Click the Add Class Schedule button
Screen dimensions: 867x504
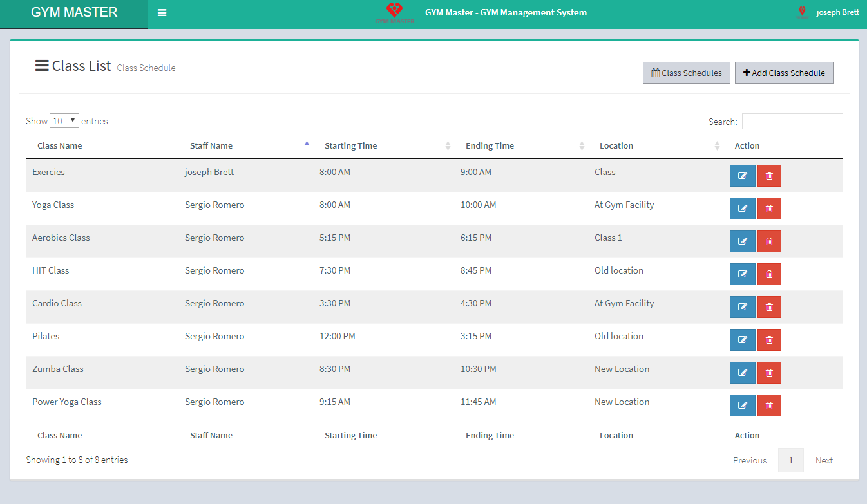[784, 73]
